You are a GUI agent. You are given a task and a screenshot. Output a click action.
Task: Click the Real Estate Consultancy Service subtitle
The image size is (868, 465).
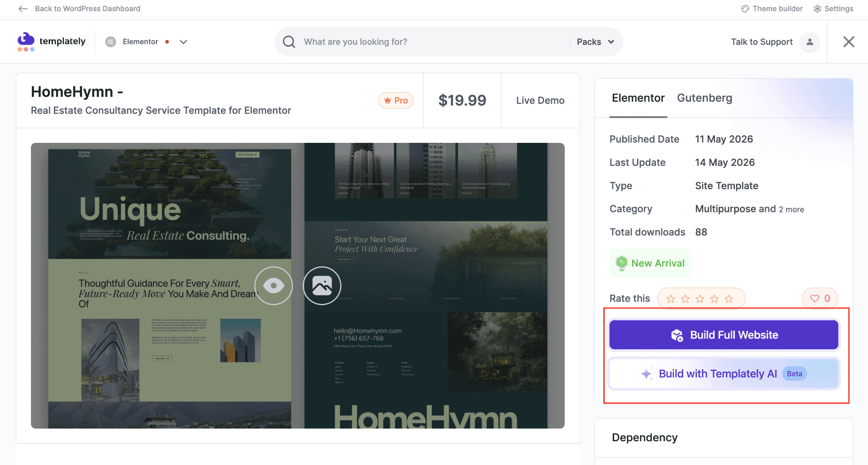(161, 110)
